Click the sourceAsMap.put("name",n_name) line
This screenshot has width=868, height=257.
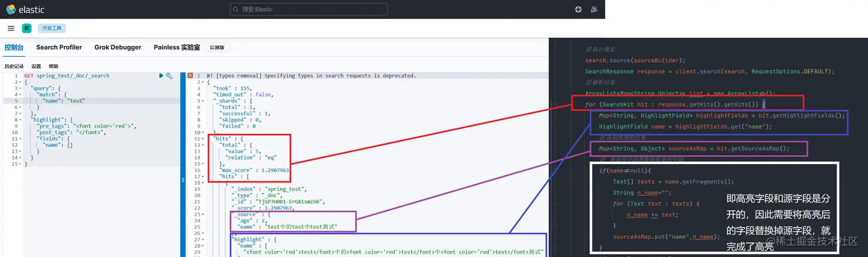(666, 236)
